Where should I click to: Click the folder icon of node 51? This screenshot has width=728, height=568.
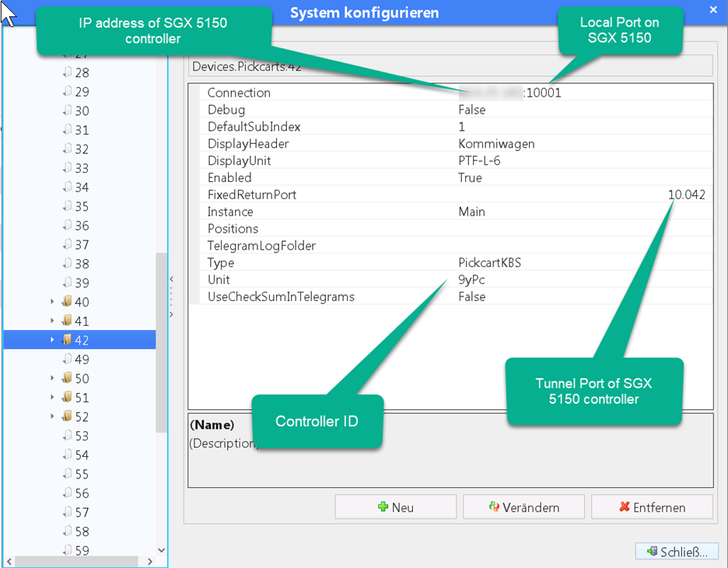click(x=67, y=397)
